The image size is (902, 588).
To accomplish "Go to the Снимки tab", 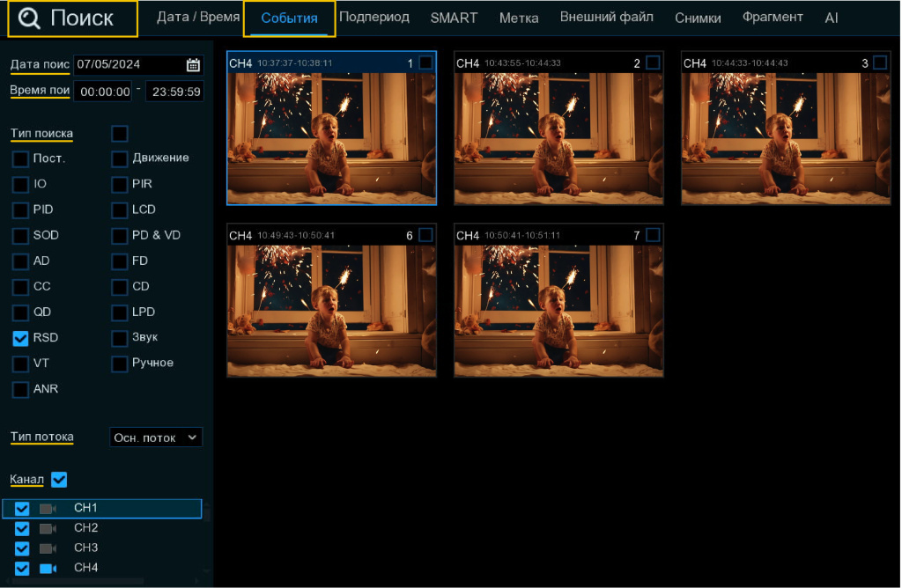I will click(x=698, y=18).
